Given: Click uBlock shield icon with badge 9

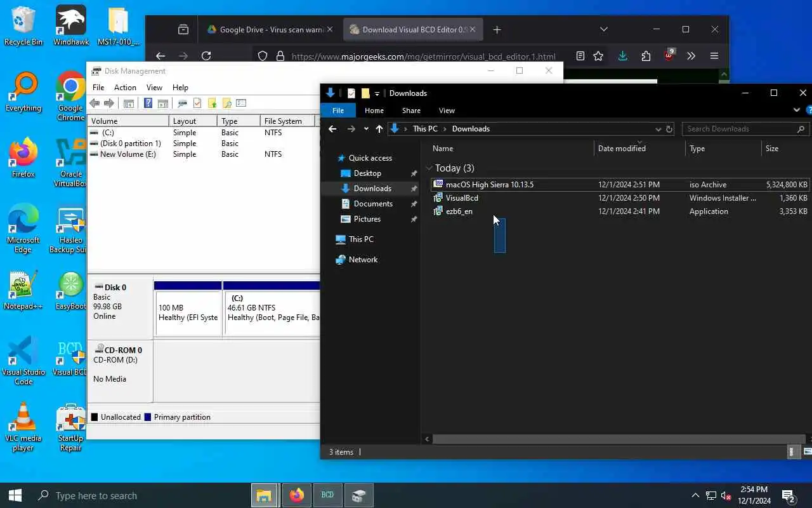Looking at the screenshot, I should pos(669,55).
